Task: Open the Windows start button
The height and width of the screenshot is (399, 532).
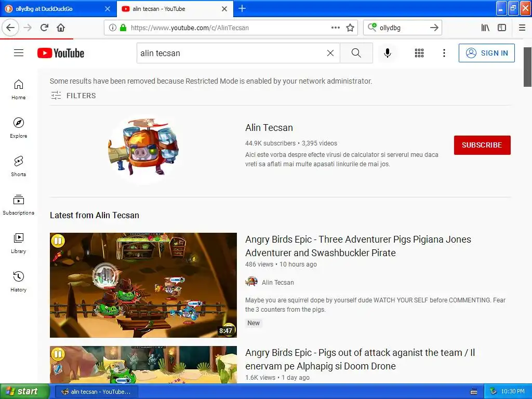Action: tap(24, 391)
